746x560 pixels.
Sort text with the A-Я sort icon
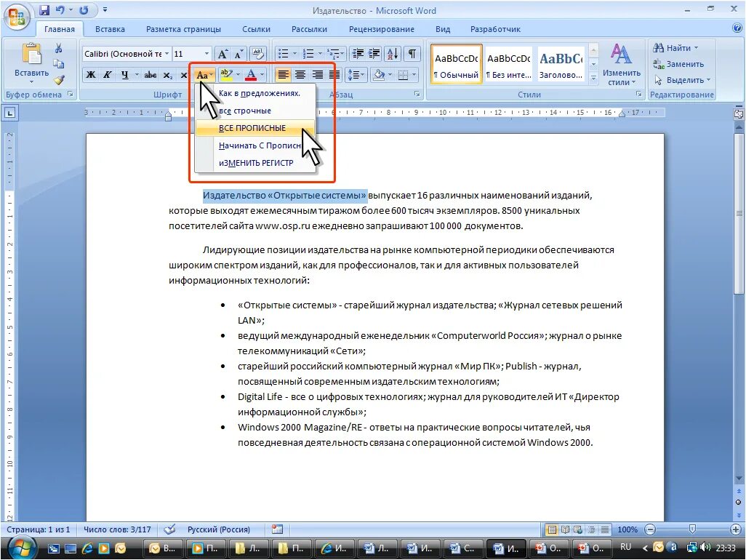coord(393,53)
